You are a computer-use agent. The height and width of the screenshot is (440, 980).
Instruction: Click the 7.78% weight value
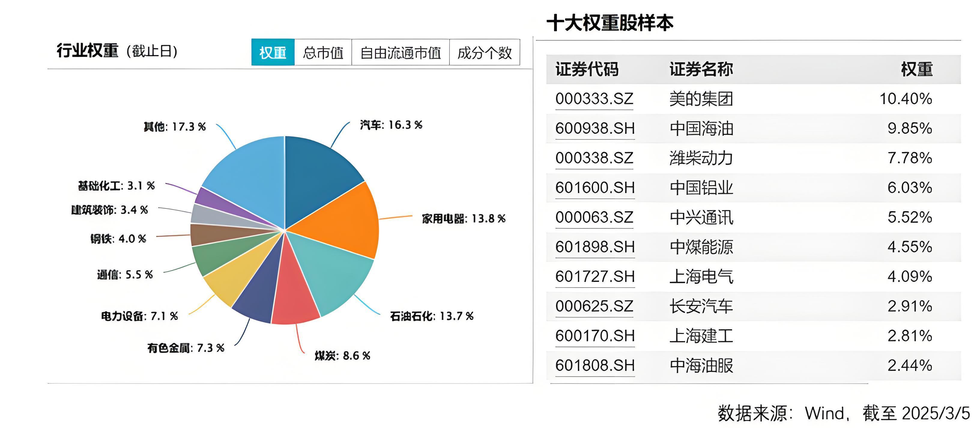(x=910, y=158)
